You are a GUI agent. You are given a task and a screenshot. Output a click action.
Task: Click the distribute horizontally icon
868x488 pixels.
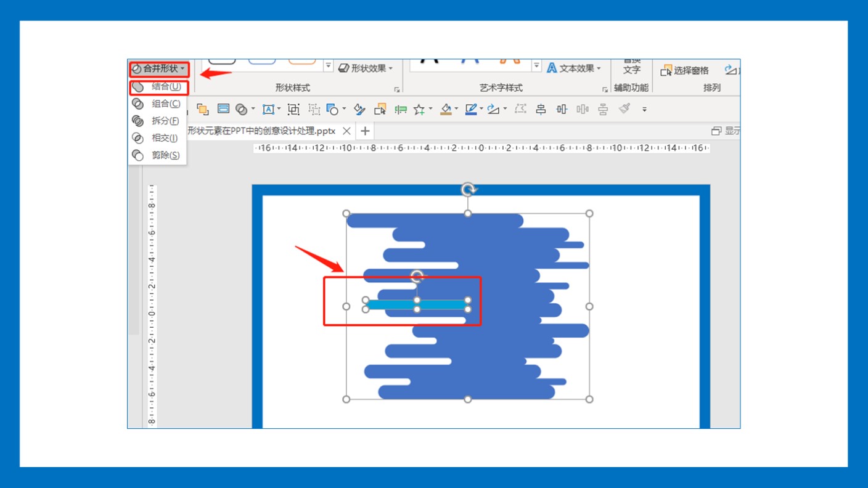562,110
